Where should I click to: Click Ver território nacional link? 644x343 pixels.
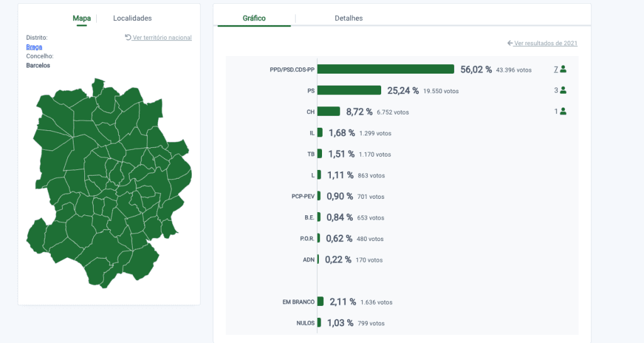(162, 37)
